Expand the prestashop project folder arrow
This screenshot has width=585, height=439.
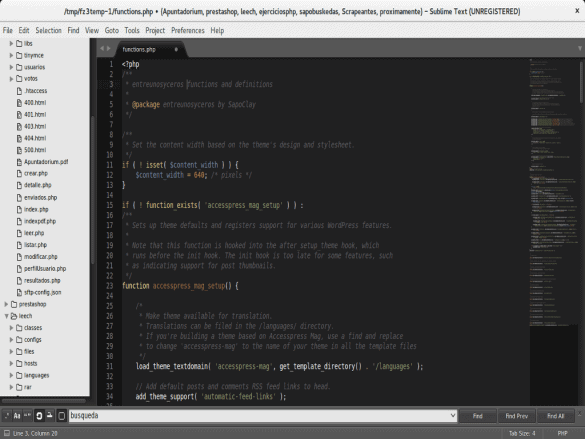(6, 304)
